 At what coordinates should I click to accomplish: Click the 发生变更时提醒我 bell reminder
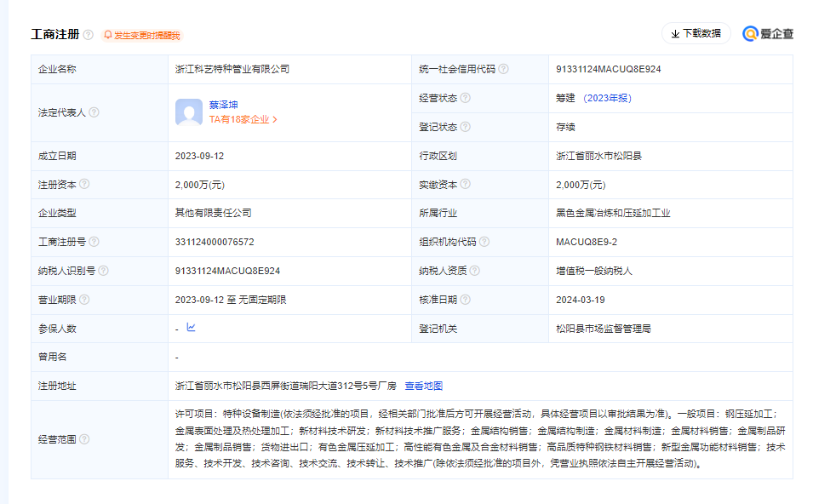(142, 35)
